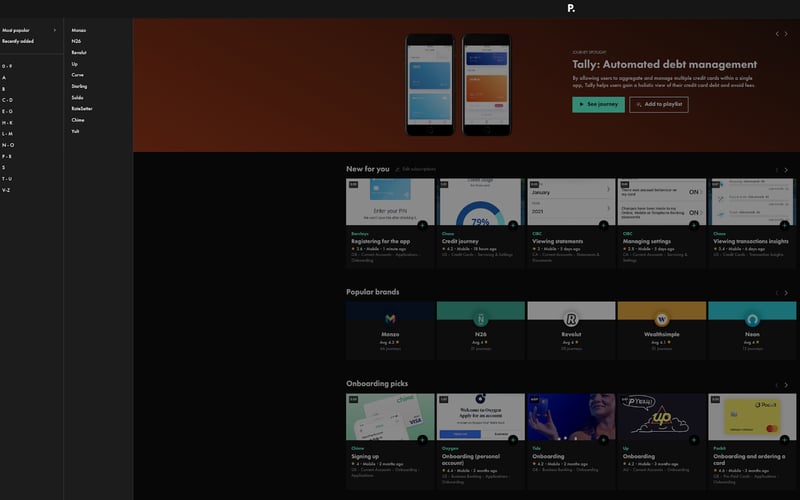Screen dimensions: 800x500
Task: Click the 'Managing settings' title
Action: tap(646, 241)
